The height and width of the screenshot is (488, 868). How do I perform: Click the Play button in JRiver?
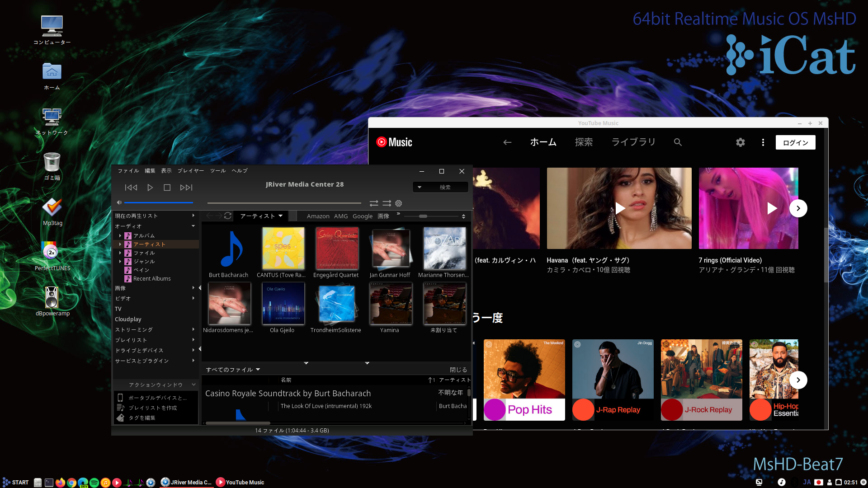(x=150, y=188)
